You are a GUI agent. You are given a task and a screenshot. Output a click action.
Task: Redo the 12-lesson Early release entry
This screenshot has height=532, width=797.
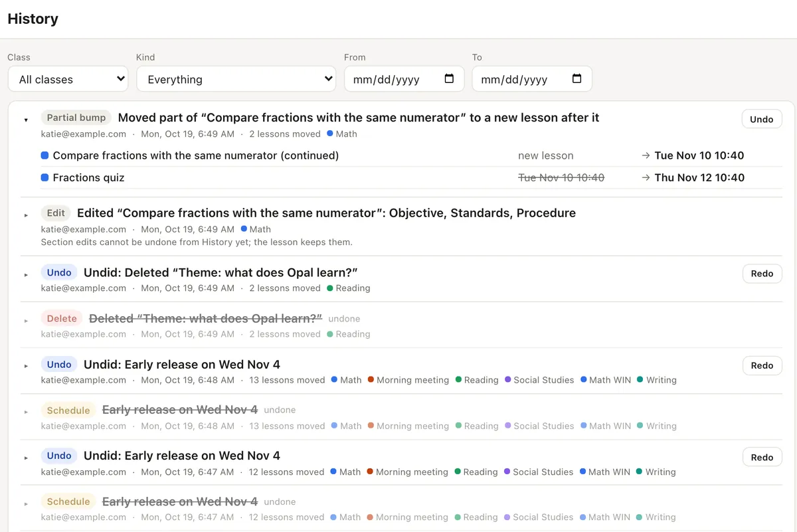click(x=762, y=457)
